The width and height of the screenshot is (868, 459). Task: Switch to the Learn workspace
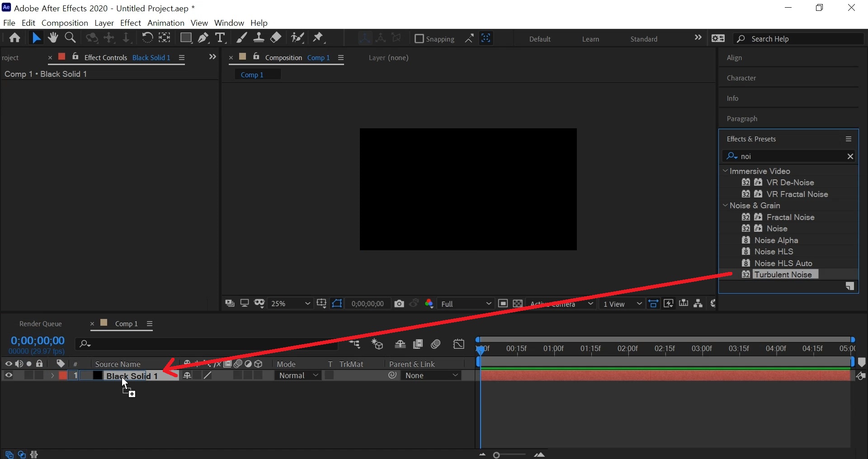pyautogui.click(x=590, y=39)
